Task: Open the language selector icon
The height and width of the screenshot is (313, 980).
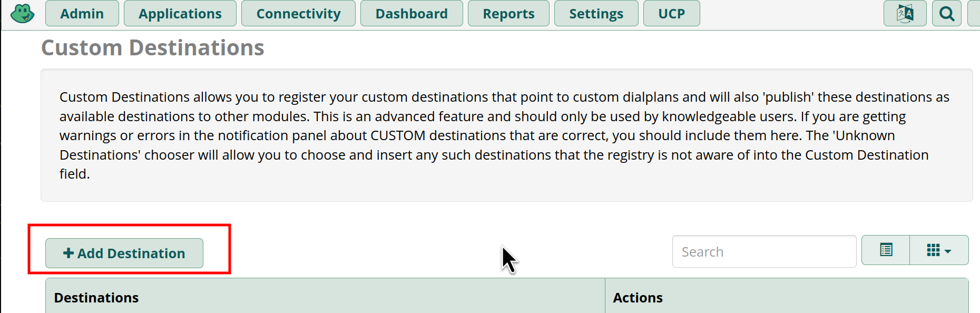Action: click(x=905, y=13)
